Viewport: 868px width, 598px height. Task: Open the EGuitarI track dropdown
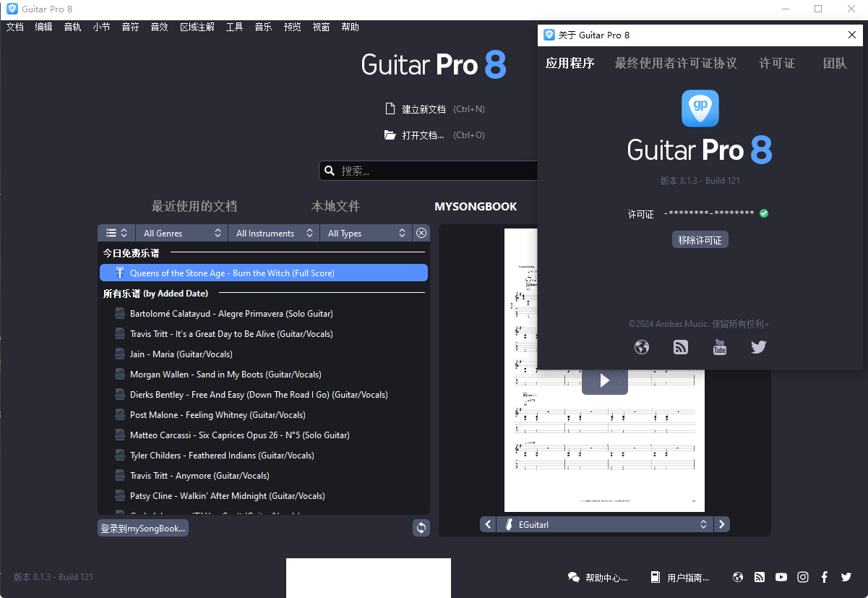605,525
